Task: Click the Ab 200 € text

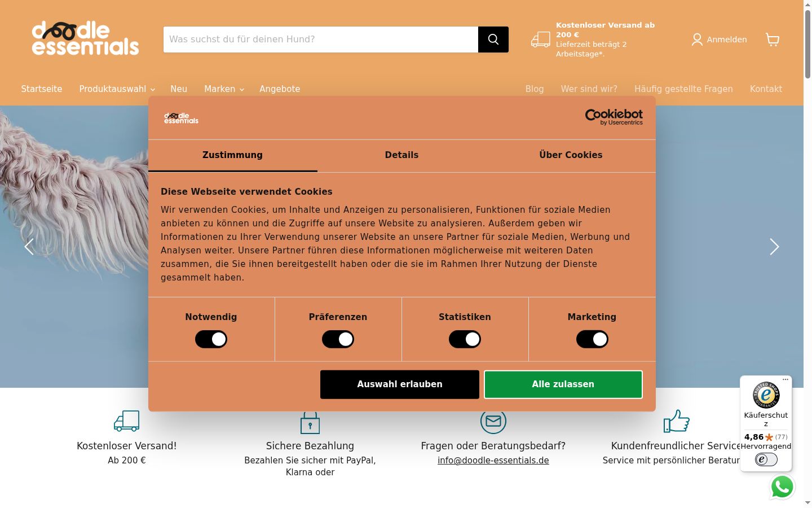Action: click(x=127, y=460)
